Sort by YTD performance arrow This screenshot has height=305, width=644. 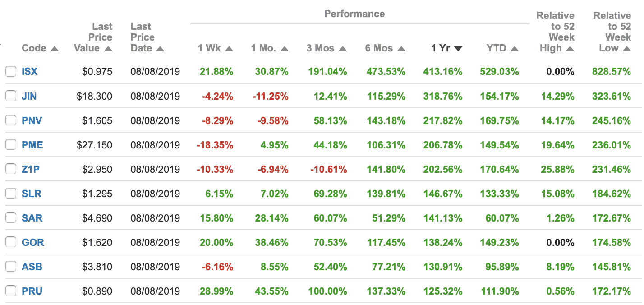[x=515, y=49]
